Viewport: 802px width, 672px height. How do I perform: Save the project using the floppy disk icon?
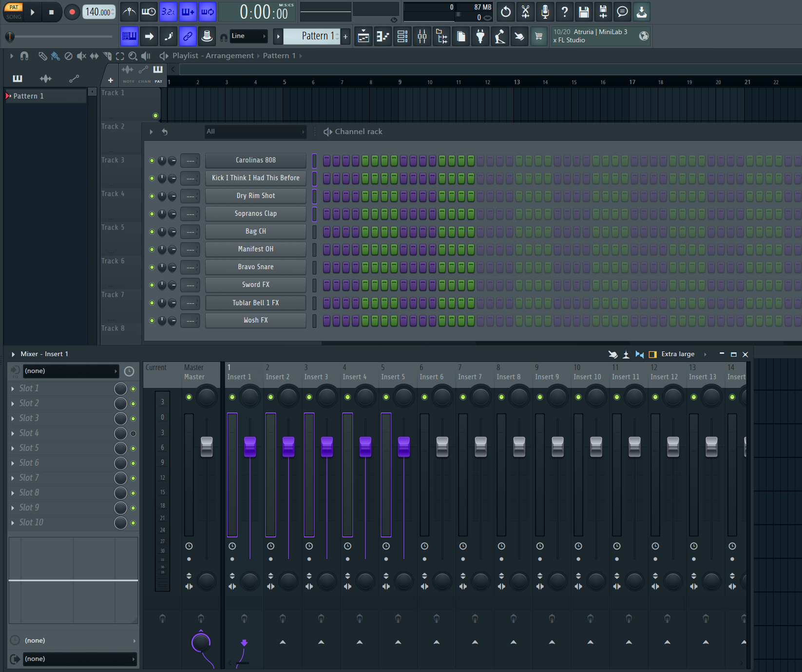pyautogui.click(x=584, y=12)
